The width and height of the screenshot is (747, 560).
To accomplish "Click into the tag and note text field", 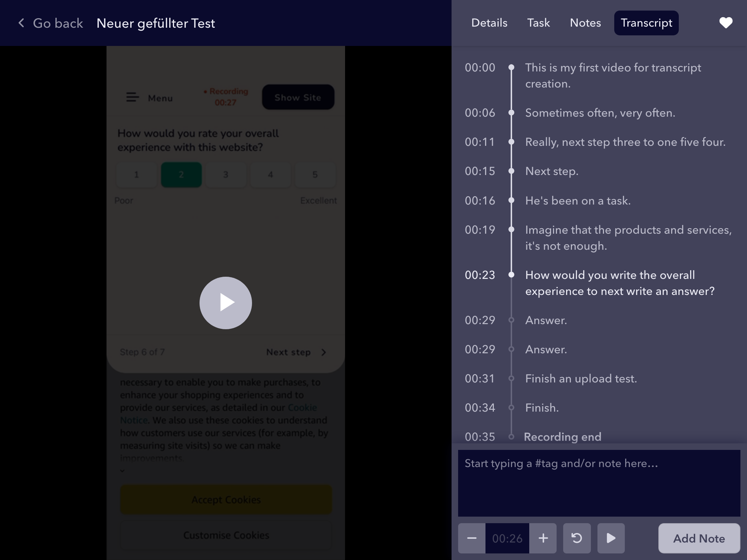I will click(599, 483).
